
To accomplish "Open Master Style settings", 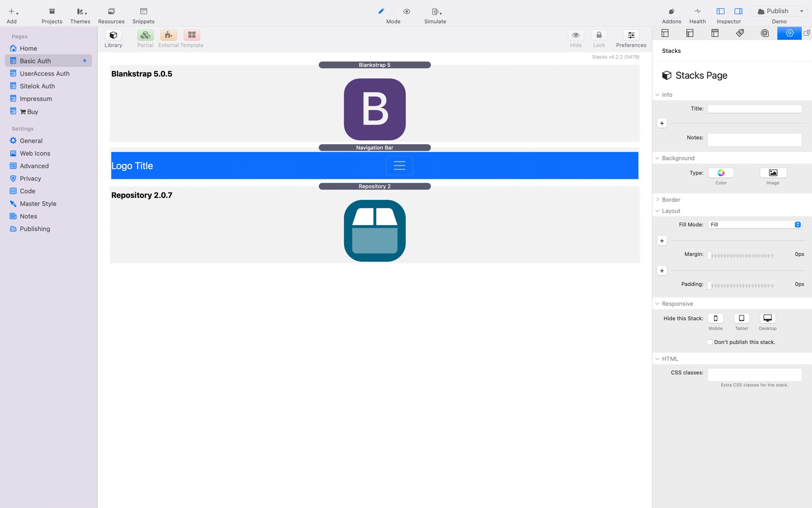I will coord(48,204).
